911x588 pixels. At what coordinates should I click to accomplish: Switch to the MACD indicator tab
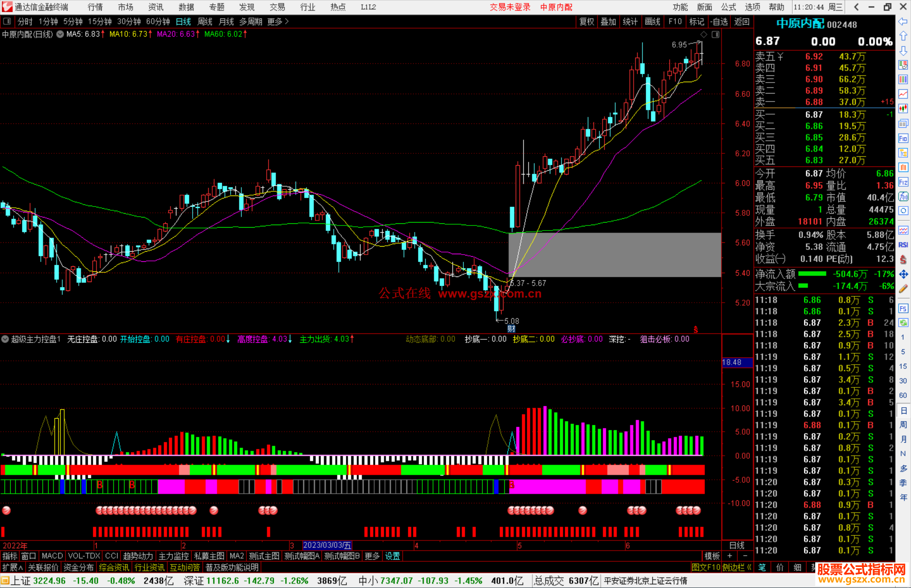click(x=52, y=556)
